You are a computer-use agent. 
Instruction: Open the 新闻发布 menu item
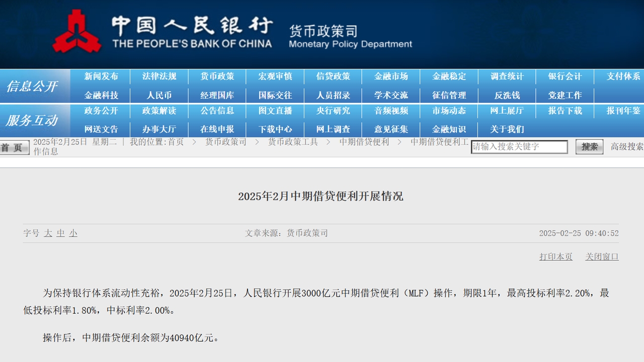point(101,77)
